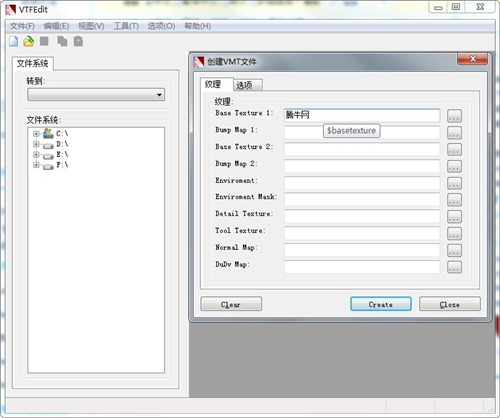
Task: Browse for DuDv Map file
Action: tap(454, 267)
